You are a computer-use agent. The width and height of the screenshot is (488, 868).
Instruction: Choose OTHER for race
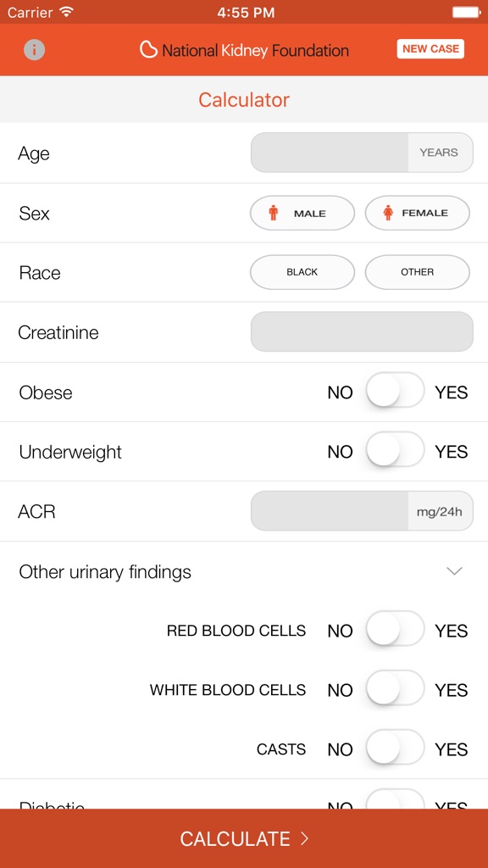[x=417, y=272]
